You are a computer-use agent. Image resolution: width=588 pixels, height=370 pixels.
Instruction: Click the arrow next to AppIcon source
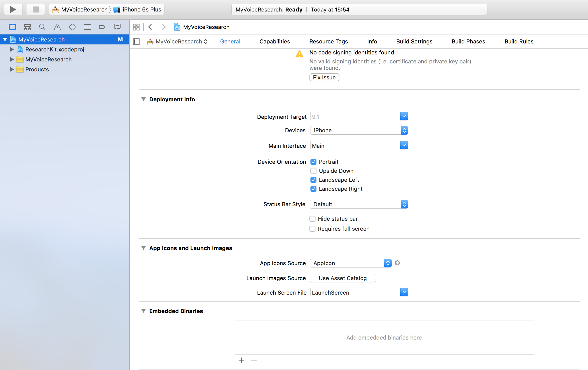tap(397, 263)
